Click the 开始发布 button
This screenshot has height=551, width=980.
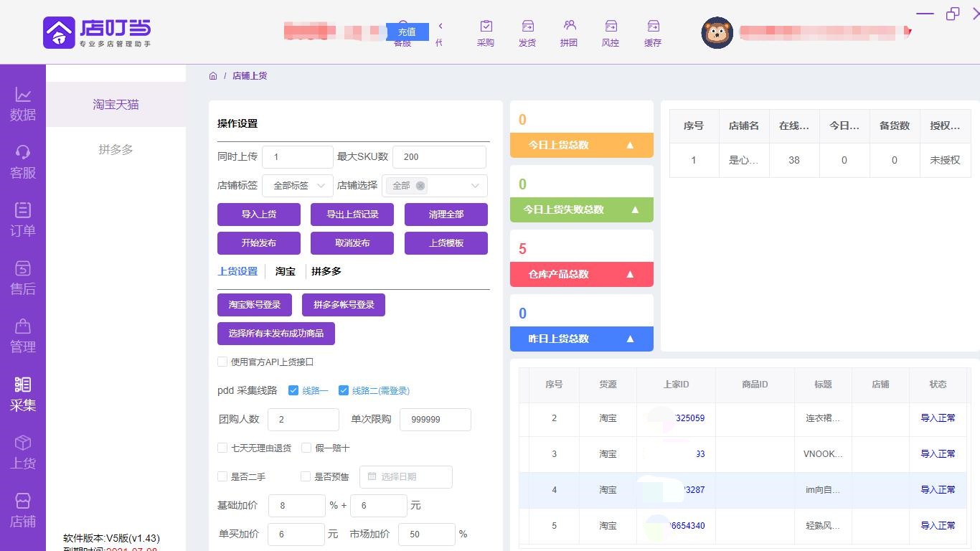point(258,242)
